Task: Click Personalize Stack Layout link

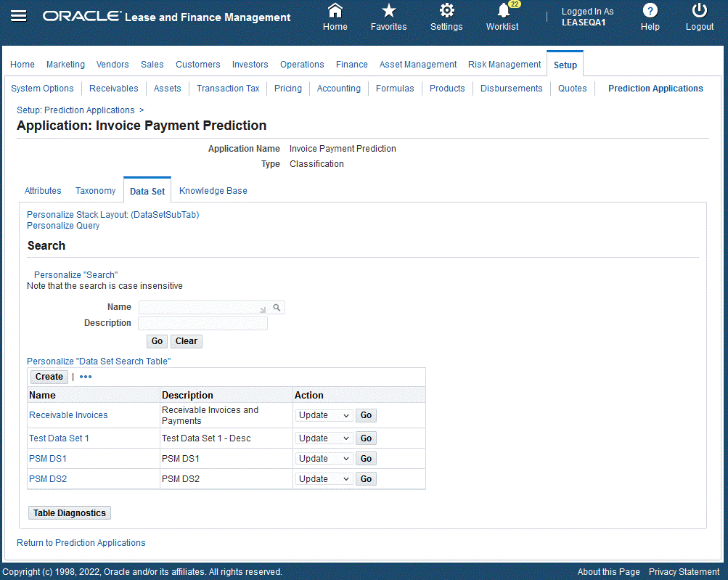Action: [113, 215]
